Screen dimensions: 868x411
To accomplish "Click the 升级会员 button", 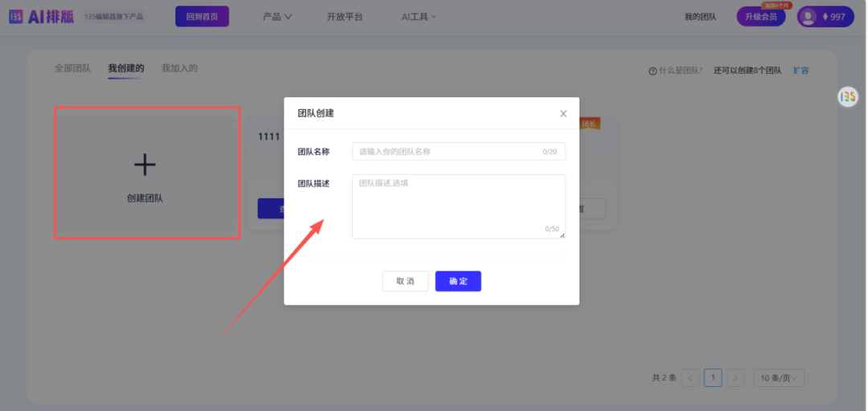I will point(760,17).
